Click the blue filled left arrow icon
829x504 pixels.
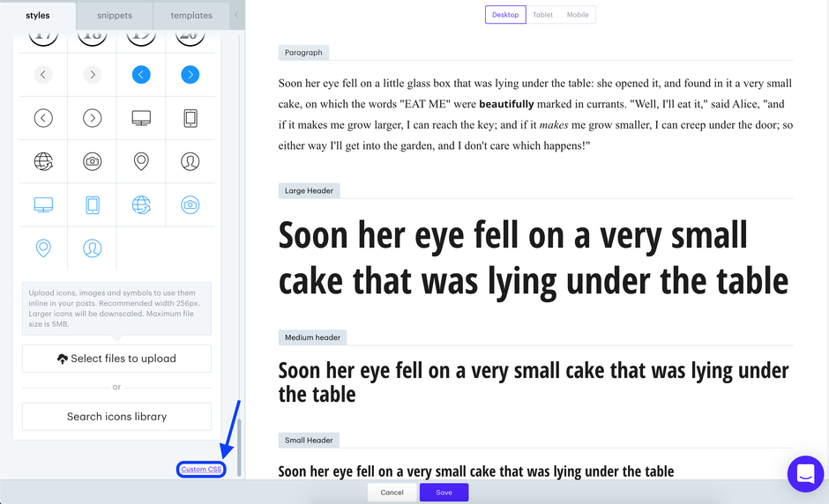[x=141, y=75]
